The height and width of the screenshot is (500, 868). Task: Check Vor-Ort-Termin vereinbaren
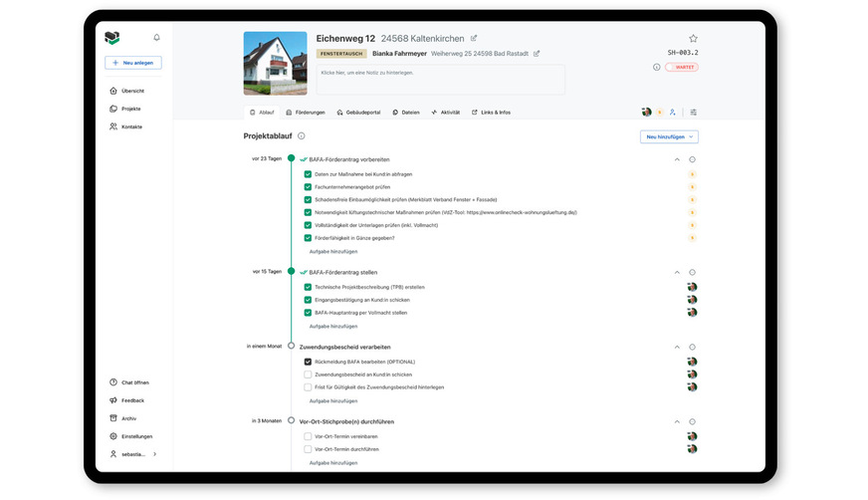308,436
